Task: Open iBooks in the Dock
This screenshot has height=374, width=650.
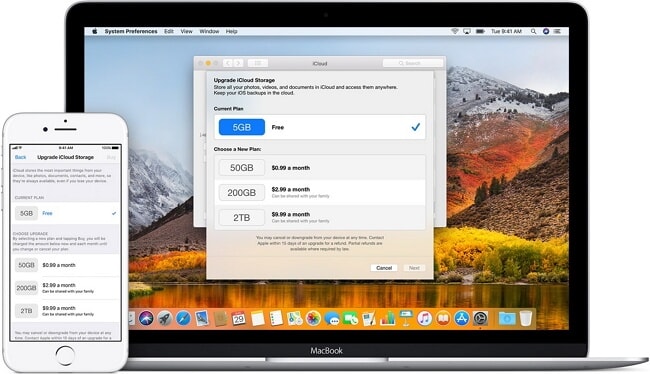Action: [x=443, y=318]
